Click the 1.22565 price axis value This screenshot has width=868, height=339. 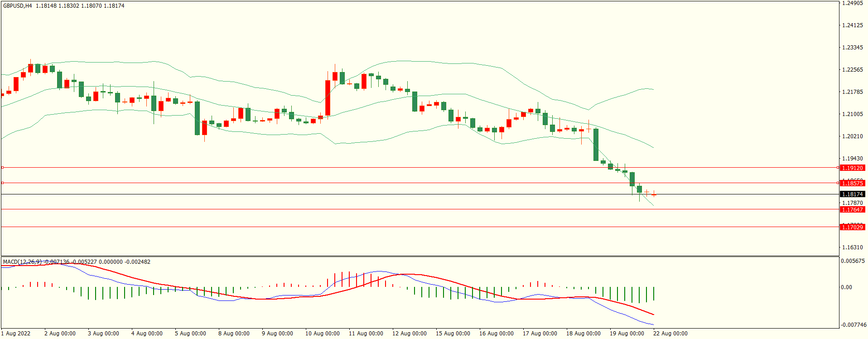coord(852,70)
